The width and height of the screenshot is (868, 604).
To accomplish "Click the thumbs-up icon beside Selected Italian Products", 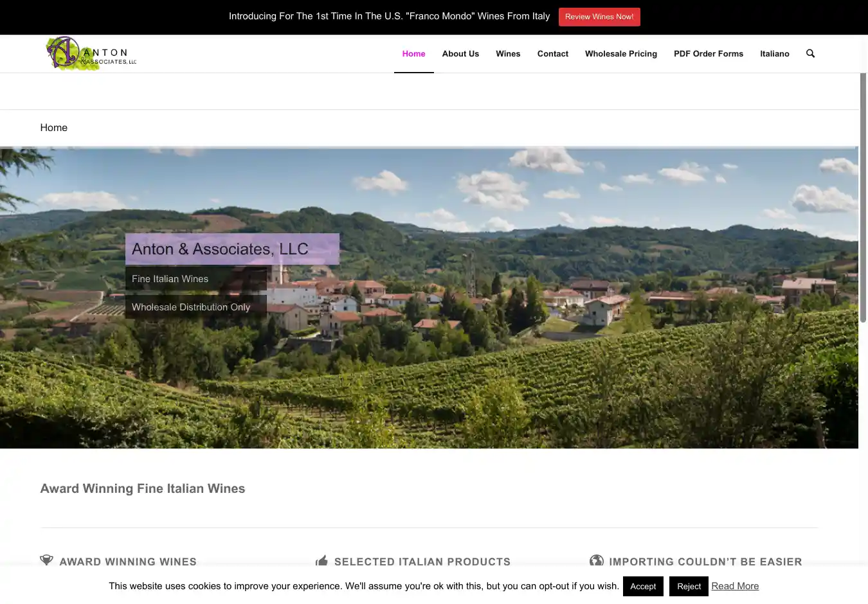I will coord(322,561).
